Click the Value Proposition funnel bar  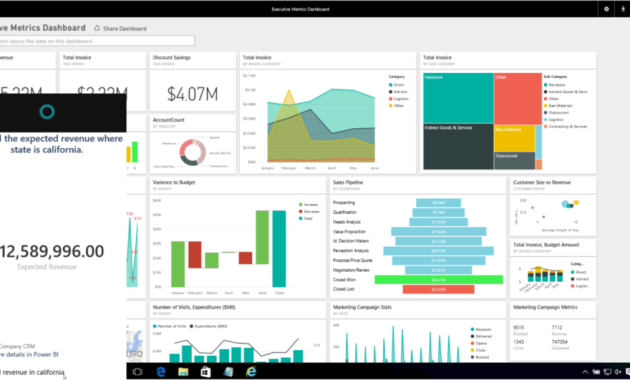pos(438,231)
